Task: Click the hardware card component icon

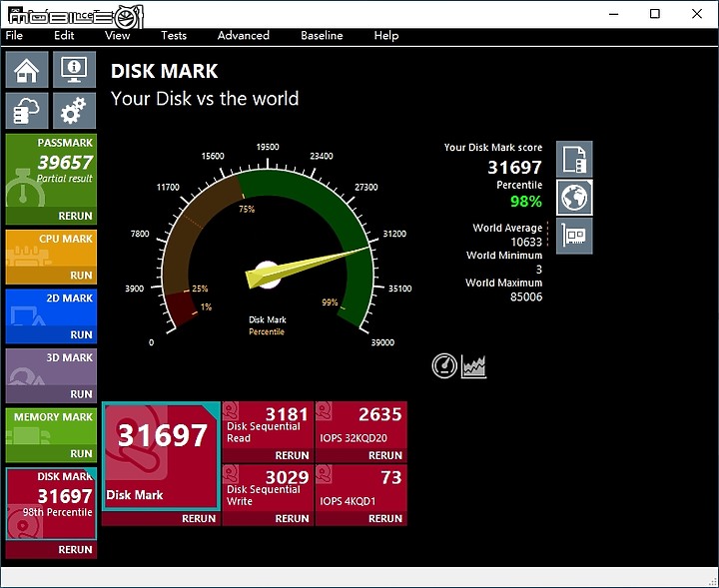Action: pyautogui.click(x=574, y=236)
